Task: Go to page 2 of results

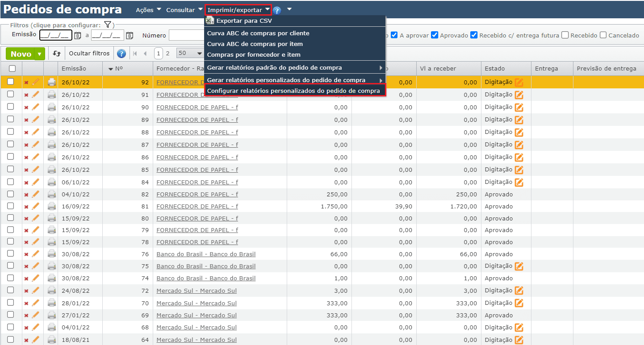Action: coord(168,54)
